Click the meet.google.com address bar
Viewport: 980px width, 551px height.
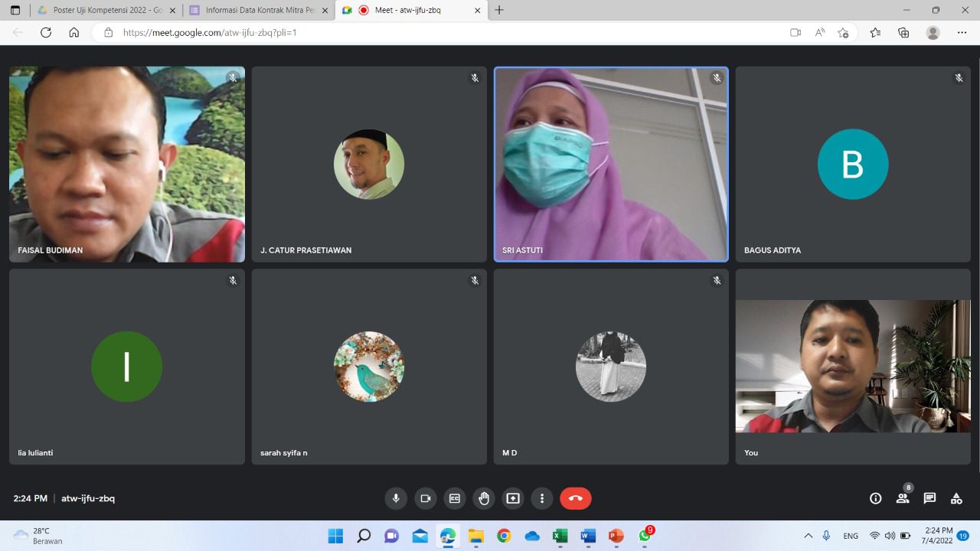click(x=444, y=32)
